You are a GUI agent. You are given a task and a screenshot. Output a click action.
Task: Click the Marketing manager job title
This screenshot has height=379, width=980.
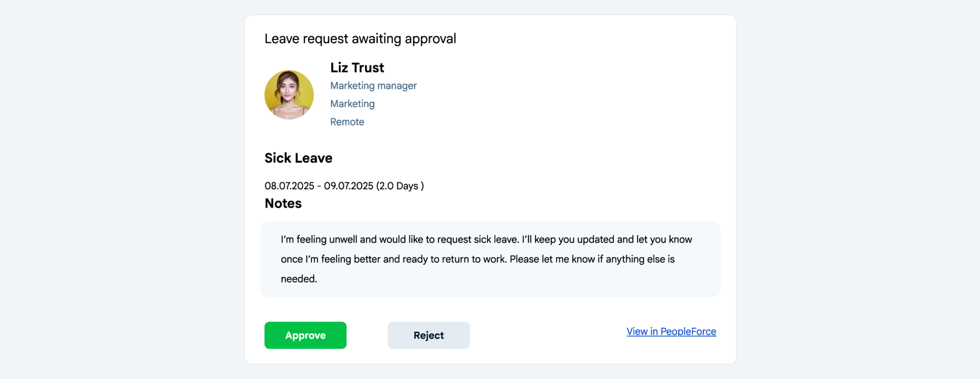[373, 86]
